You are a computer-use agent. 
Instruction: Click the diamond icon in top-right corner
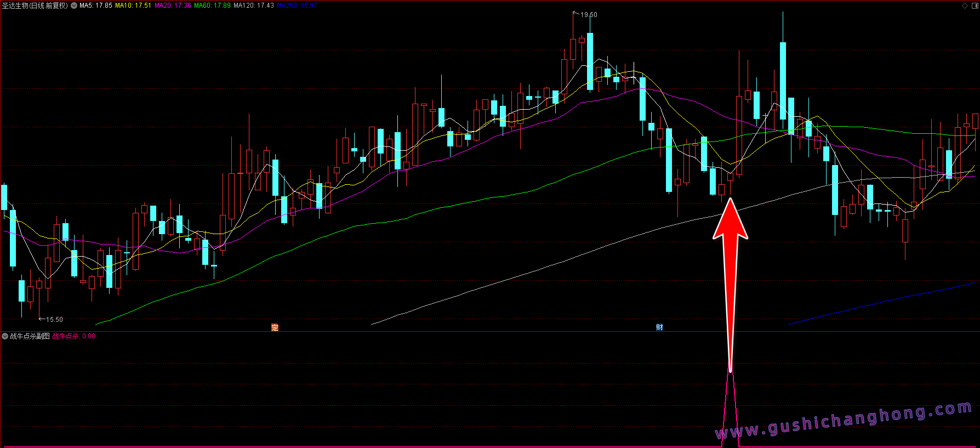tap(965, 5)
